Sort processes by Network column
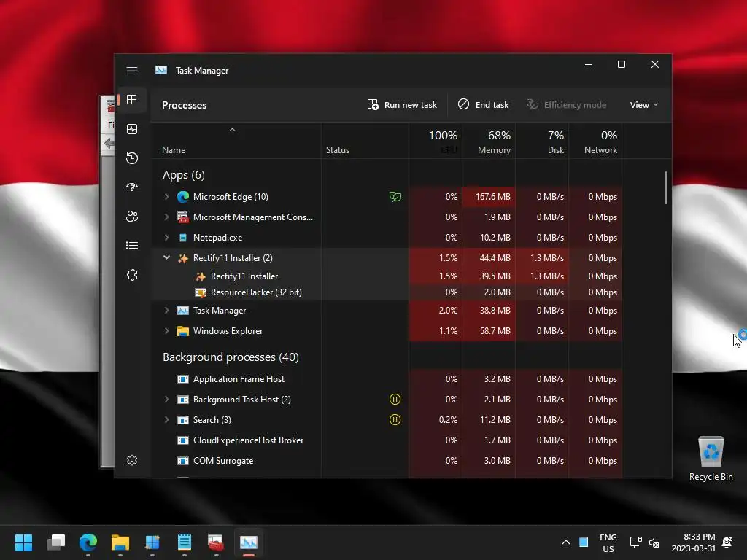 (595, 141)
